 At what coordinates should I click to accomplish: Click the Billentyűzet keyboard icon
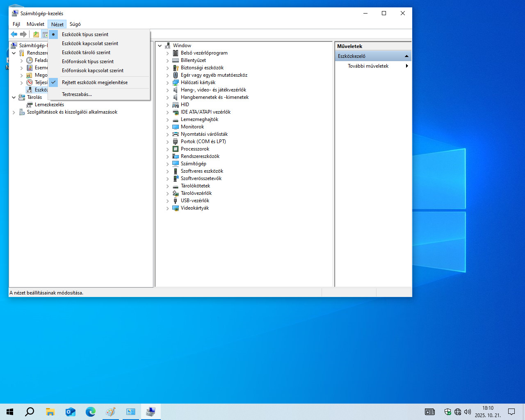(x=176, y=60)
